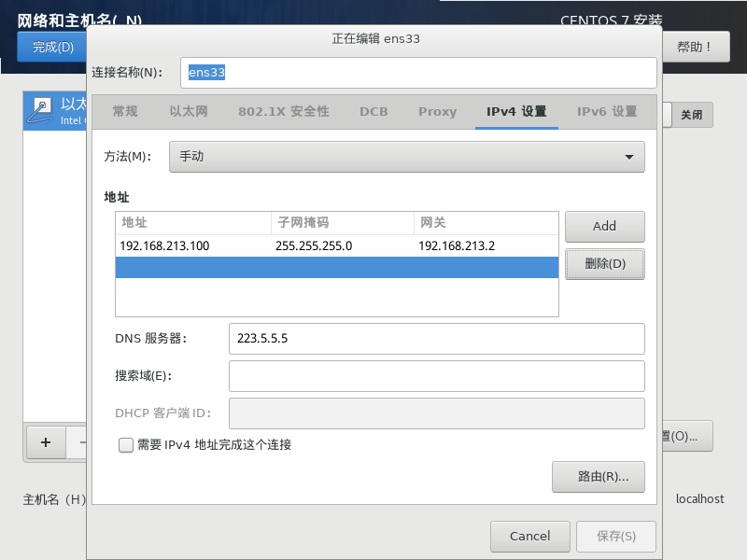Click the 删除(D) delete button
This screenshot has width=747, height=560.
(x=604, y=264)
